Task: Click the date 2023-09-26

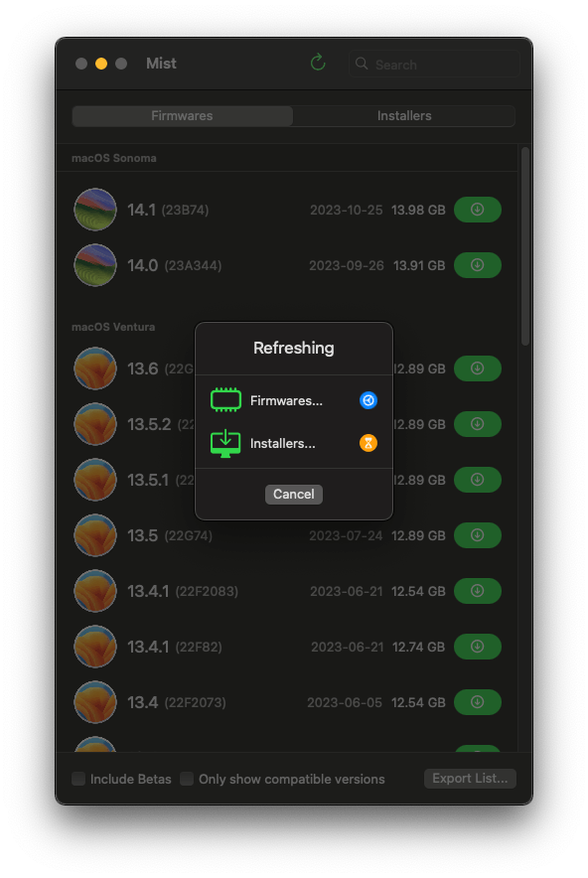Action: pos(346,265)
